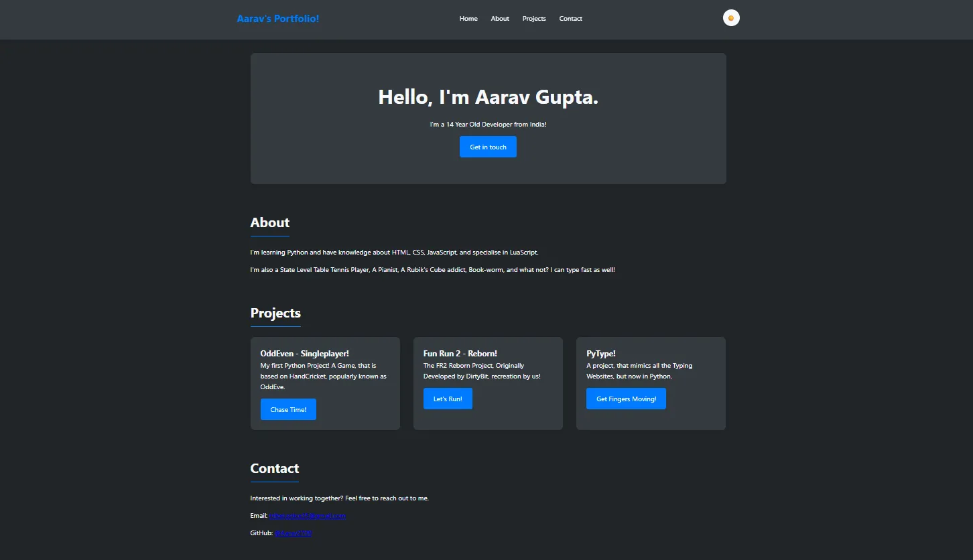Click the "About" section heading
Viewport: 973px width, 560px height.
270,222
